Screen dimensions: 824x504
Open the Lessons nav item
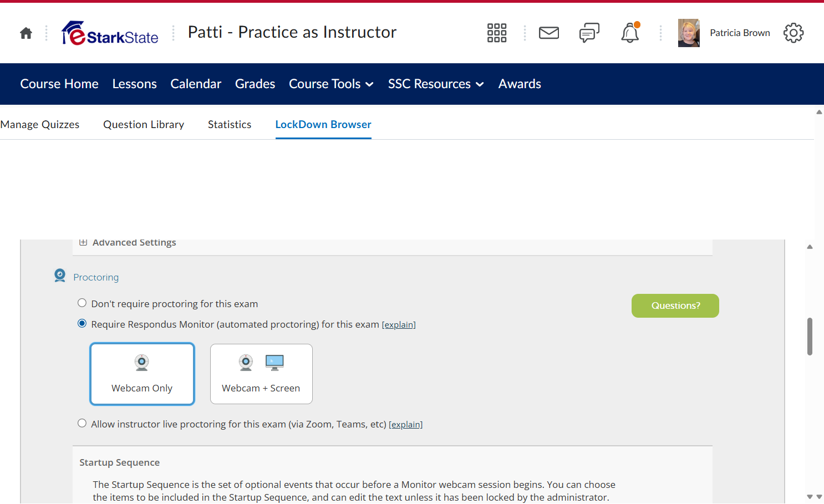[135, 84]
